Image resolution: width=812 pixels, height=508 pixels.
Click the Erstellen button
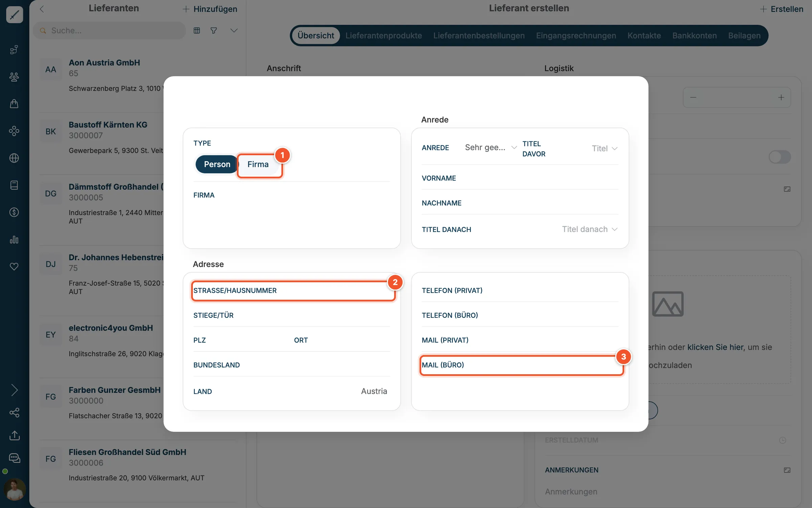tap(781, 9)
